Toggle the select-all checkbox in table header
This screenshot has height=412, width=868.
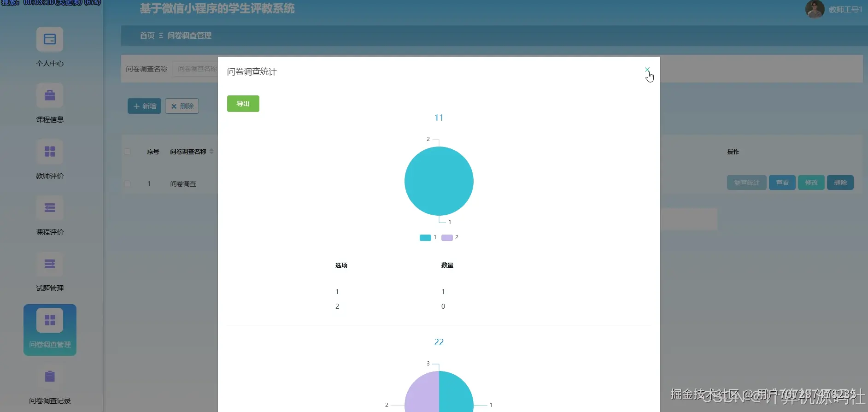[x=128, y=152]
